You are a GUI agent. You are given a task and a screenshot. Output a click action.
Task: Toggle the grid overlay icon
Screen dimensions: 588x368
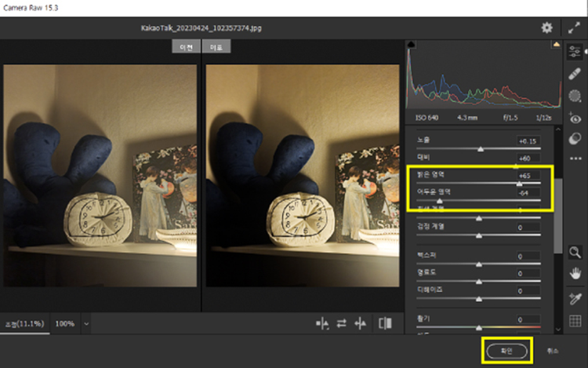[x=575, y=321]
